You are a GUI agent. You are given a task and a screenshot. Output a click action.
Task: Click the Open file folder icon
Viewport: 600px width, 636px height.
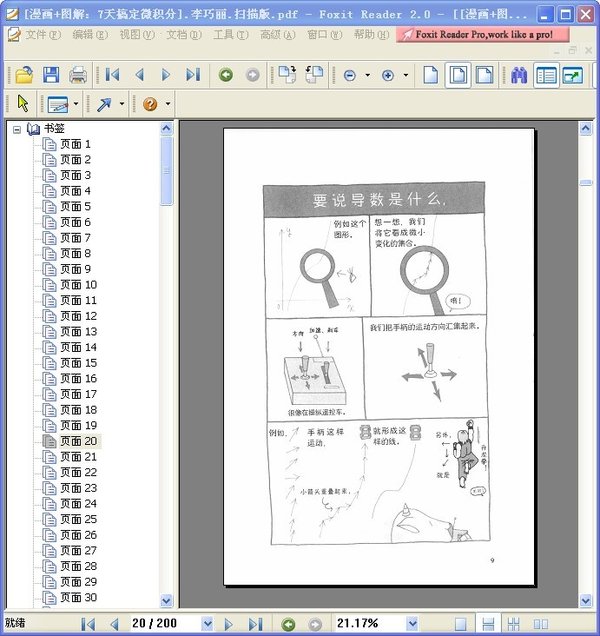click(x=24, y=75)
